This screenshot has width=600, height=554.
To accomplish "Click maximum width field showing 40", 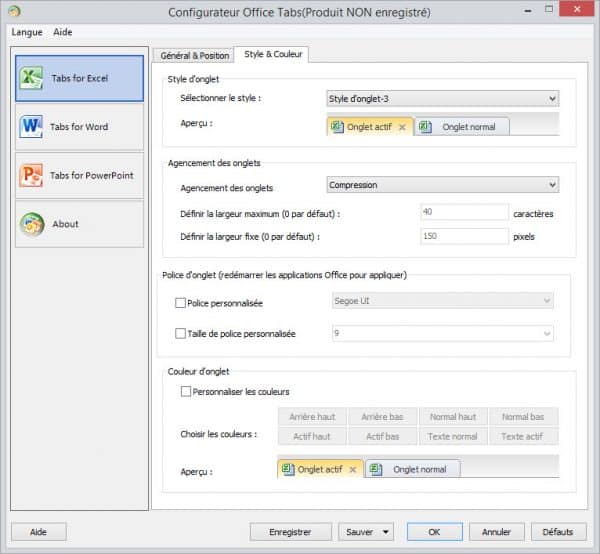I will 465,212.
